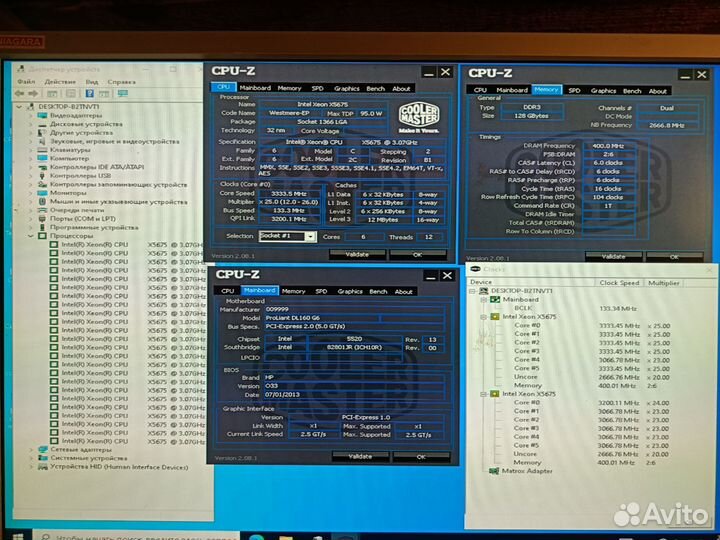Viewport: 720px width, 540px height.
Task: Collapse DESKTOP-B2TNVT1 node in Clocks window
Action: tap(472, 291)
